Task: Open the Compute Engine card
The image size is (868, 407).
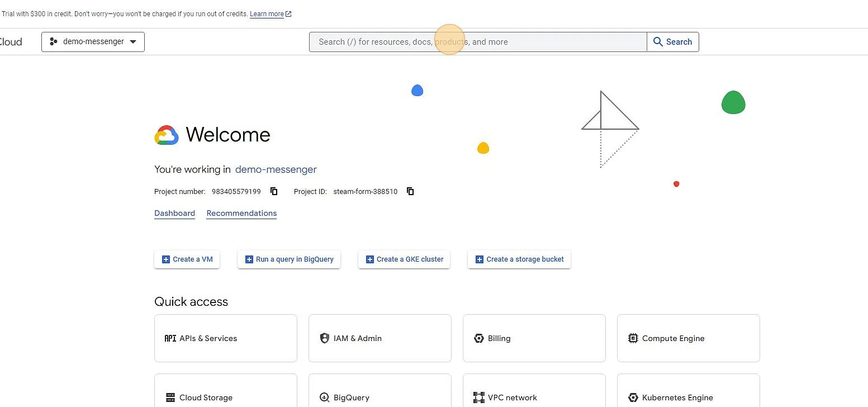Action: [x=689, y=338]
